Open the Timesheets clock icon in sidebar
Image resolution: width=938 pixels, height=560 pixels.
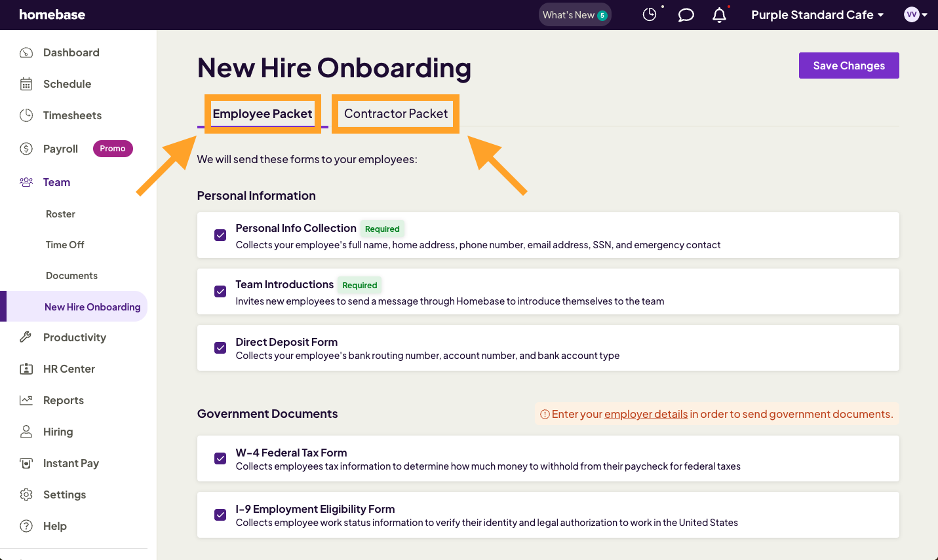pyautogui.click(x=27, y=115)
